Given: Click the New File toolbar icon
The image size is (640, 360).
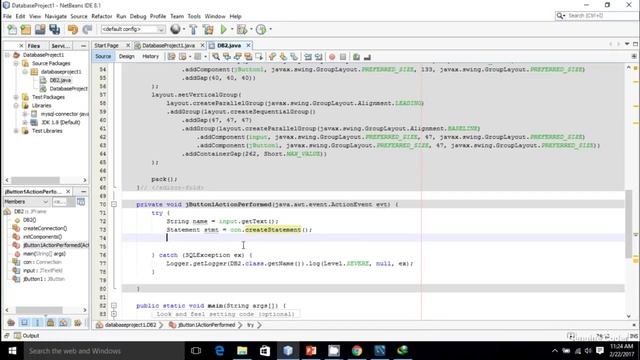Looking at the screenshot, I should click(12, 29).
